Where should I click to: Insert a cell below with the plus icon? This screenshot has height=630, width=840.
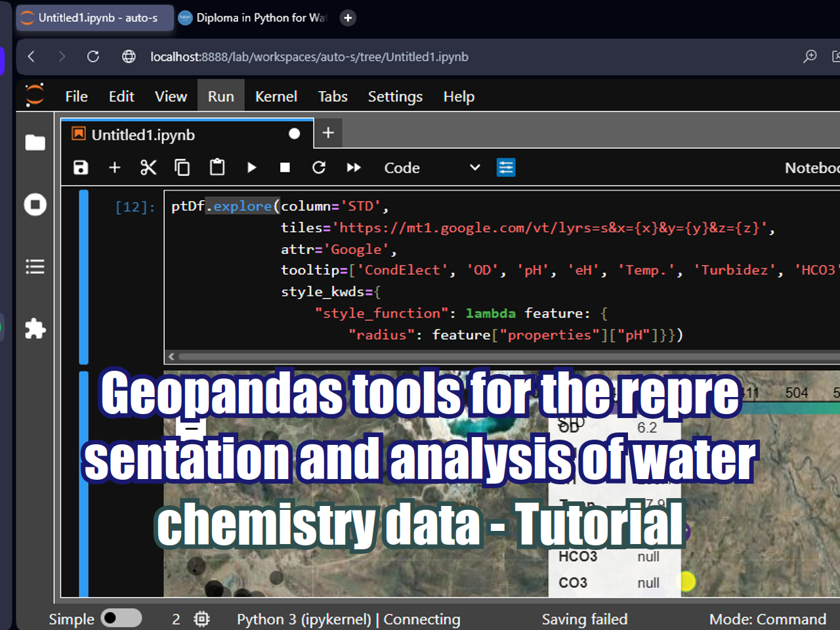(115, 168)
